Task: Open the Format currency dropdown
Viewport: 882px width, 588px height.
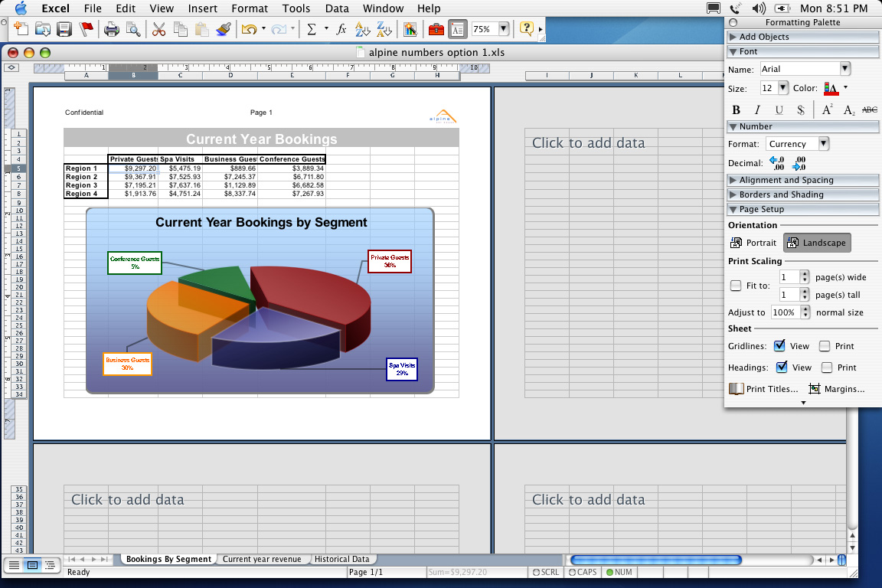Action: point(797,143)
